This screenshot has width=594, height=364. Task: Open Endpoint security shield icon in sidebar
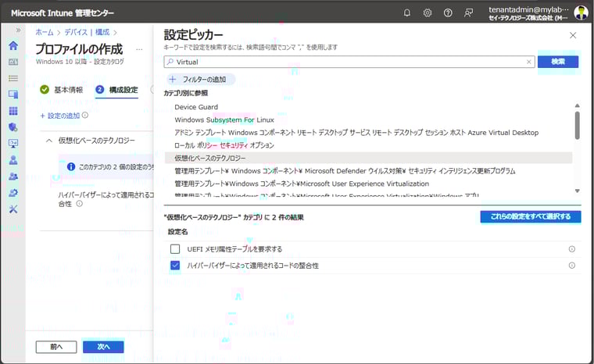[x=13, y=127]
